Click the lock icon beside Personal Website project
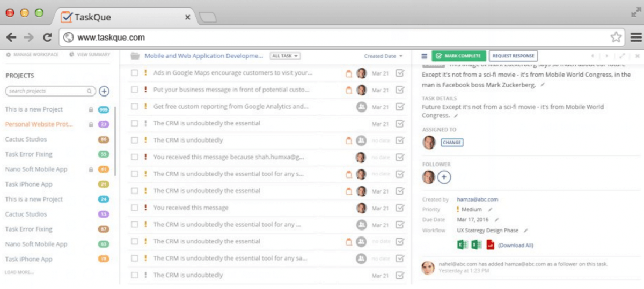 point(91,124)
